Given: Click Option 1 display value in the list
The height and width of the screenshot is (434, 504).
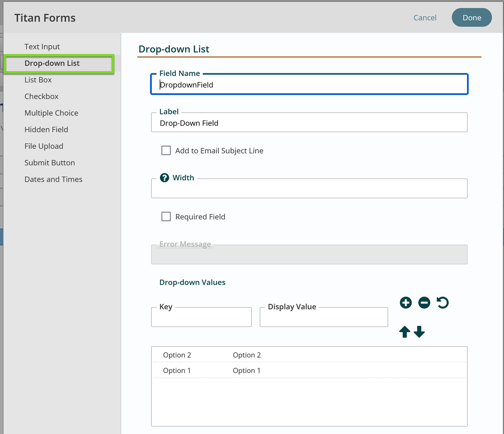Looking at the screenshot, I should [247, 370].
